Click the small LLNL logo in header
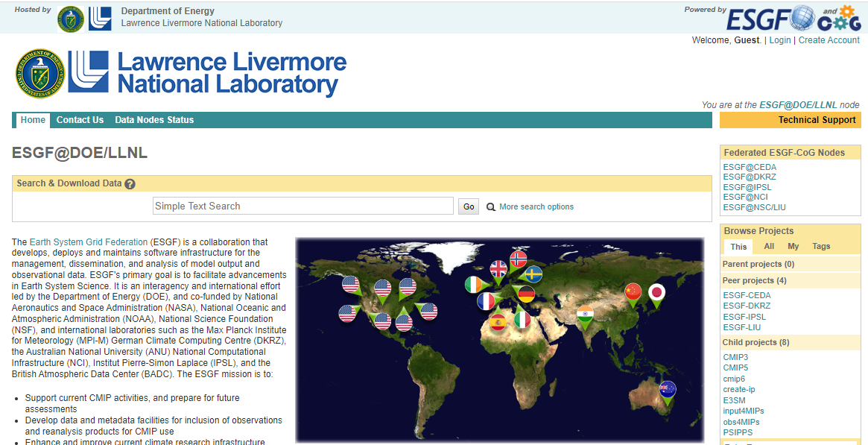This screenshot has height=445, width=868. click(100, 19)
